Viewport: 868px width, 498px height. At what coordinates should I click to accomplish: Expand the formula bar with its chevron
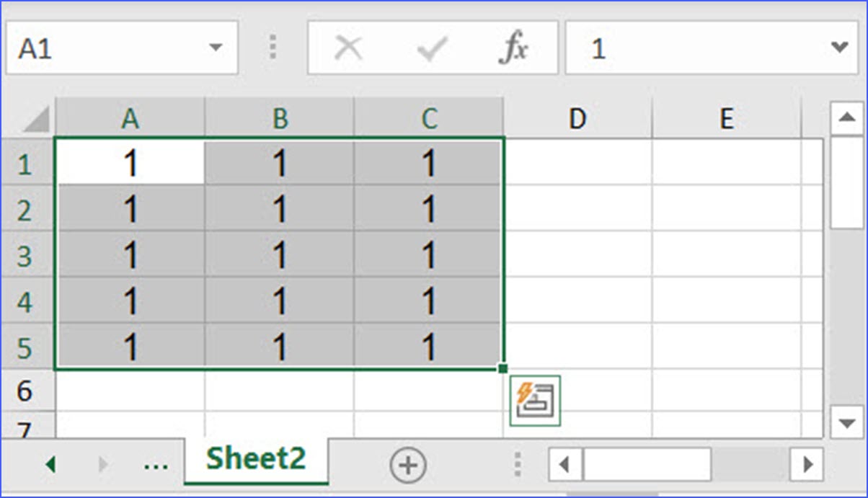pyautogui.click(x=838, y=47)
